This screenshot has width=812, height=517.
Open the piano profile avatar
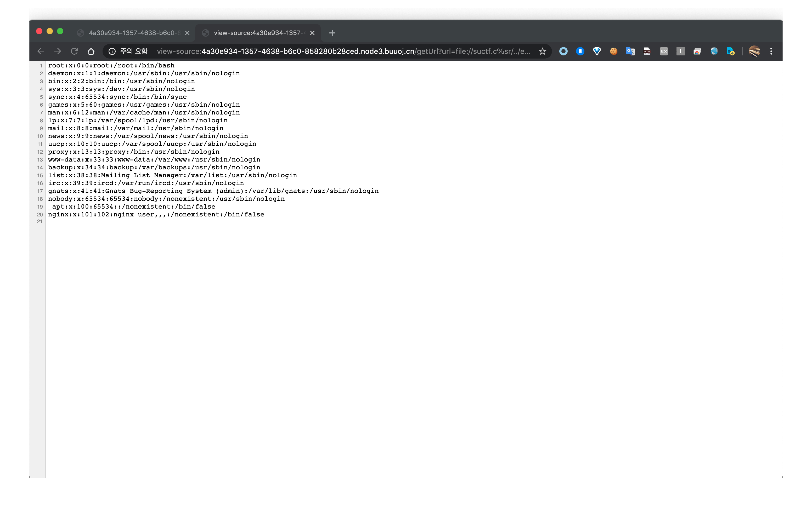tap(754, 51)
